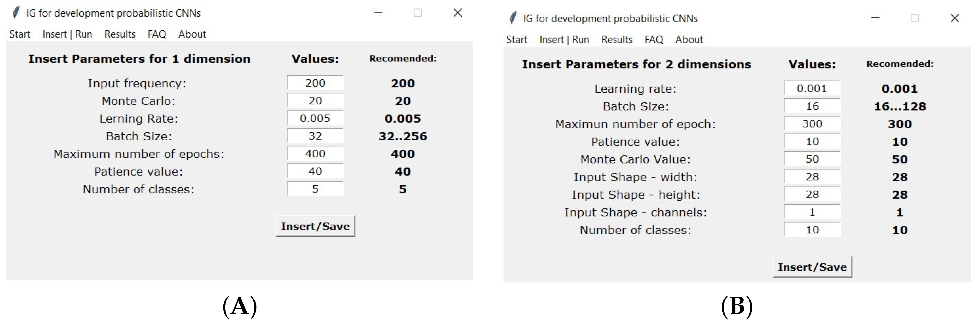Click the Input Shape - channels field
Screen dimensions: 980x324
(x=812, y=212)
